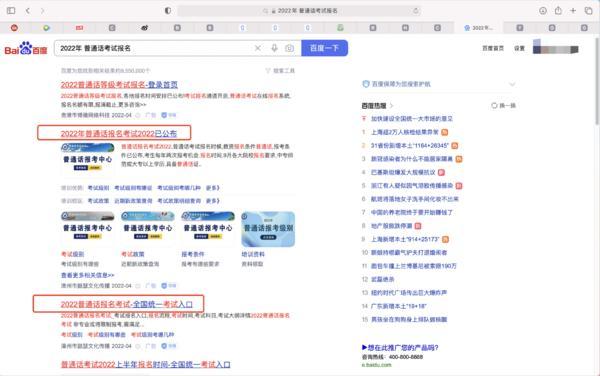Click 想在此推广您的产品吗? link

click(400, 348)
